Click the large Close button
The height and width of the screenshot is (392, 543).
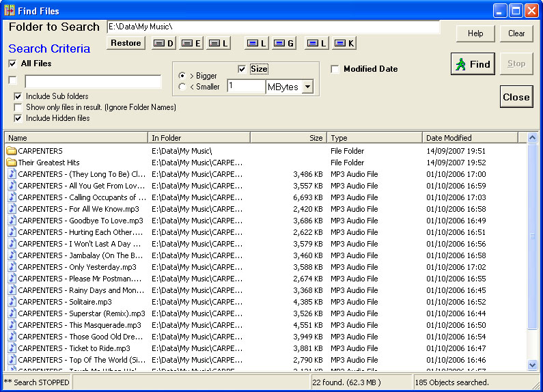coord(516,97)
